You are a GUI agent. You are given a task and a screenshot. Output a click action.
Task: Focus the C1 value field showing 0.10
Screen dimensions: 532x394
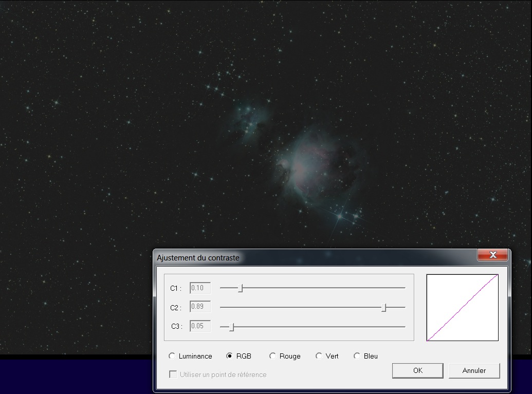pos(200,288)
